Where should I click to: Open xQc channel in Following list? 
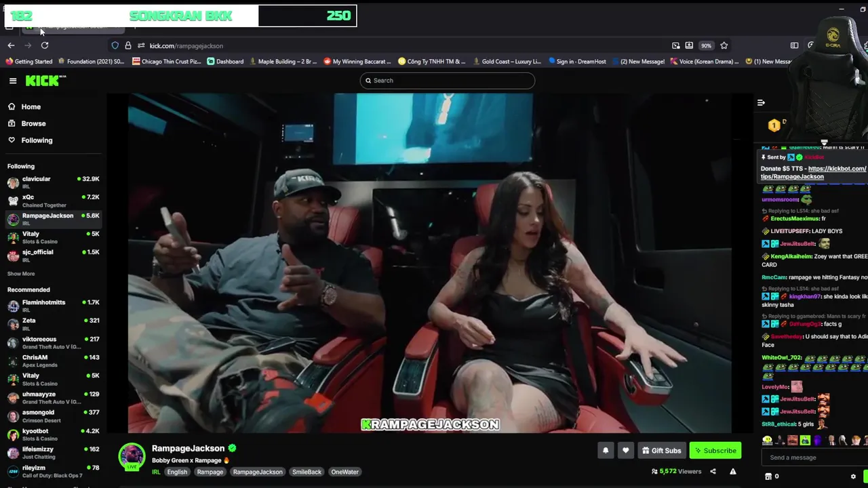[x=53, y=201]
